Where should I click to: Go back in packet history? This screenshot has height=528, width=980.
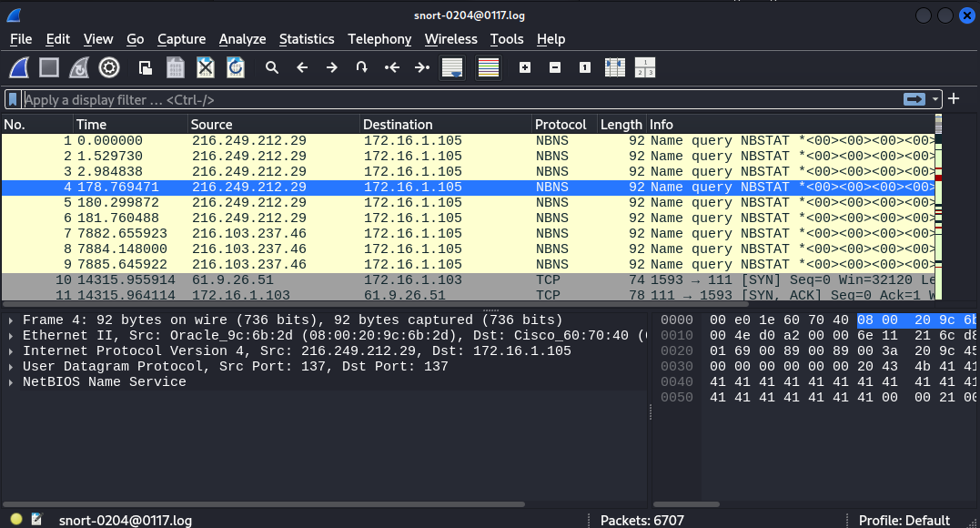302,67
